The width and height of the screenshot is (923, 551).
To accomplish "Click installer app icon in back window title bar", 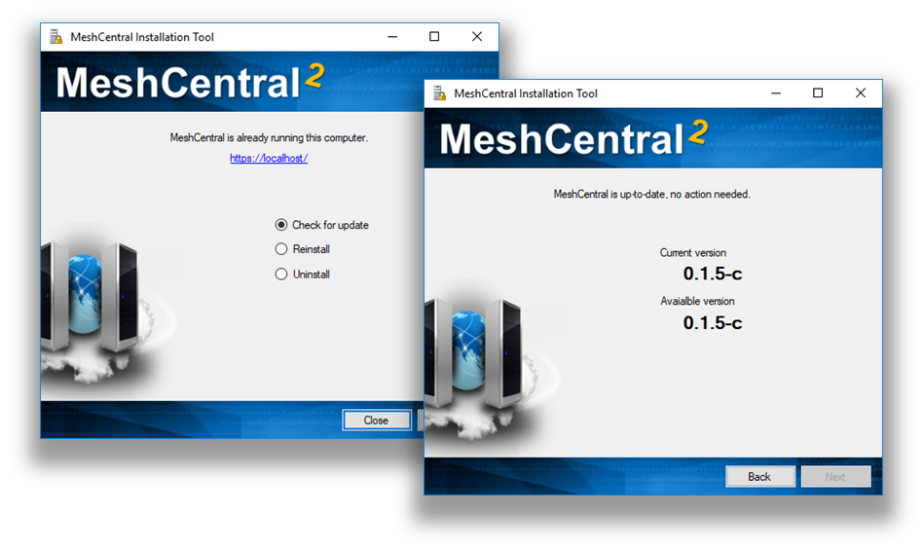I will click(56, 36).
